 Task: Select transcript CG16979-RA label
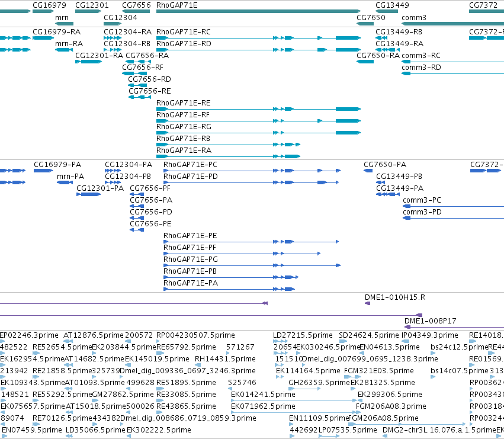click(57, 32)
